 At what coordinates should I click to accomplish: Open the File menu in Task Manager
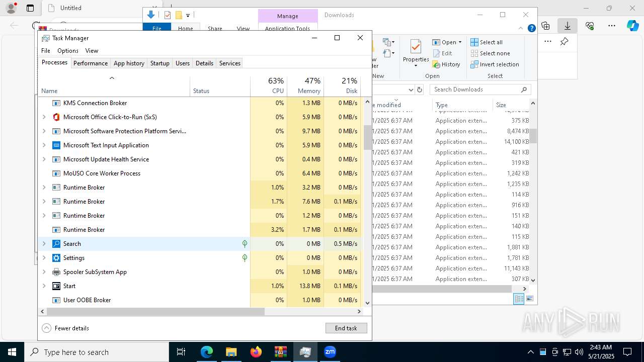point(46,51)
